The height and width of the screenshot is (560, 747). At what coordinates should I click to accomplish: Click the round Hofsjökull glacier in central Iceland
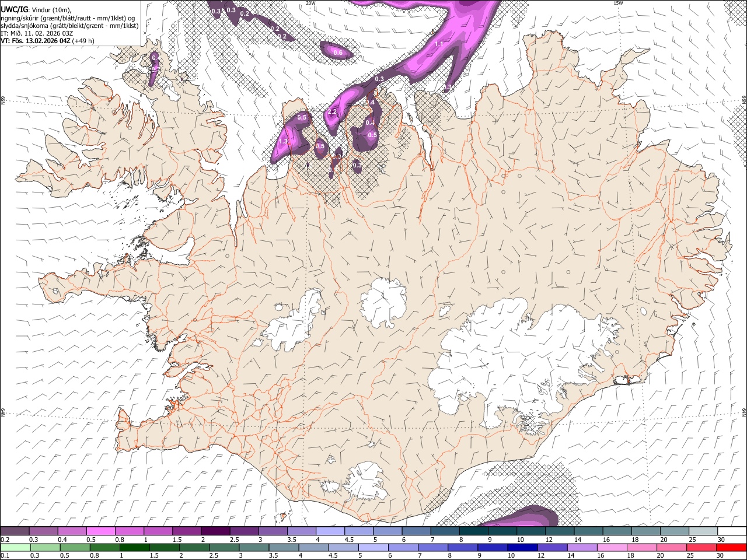coord(383,302)
